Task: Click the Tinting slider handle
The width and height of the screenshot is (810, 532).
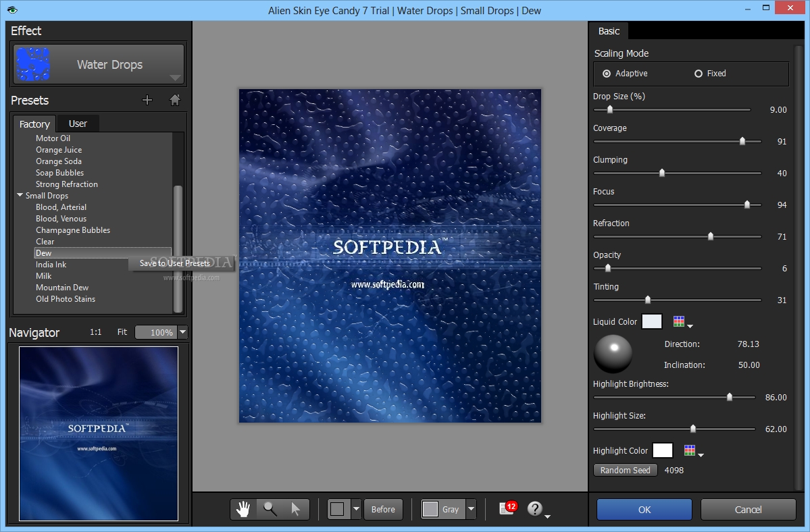Action: pos(648,300)
